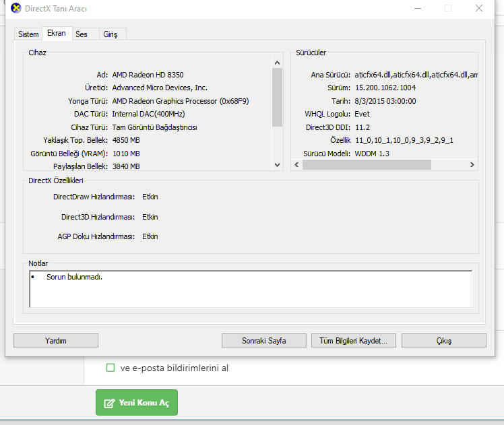Click the feature levels 11_0,10_1 value
Screen dimensions: 504x425
404,140
